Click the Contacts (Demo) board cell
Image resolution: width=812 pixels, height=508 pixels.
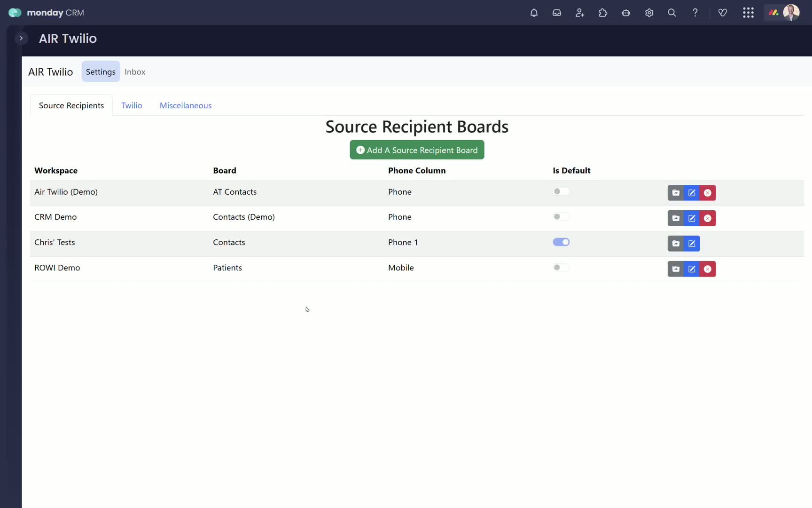[244, 217]
